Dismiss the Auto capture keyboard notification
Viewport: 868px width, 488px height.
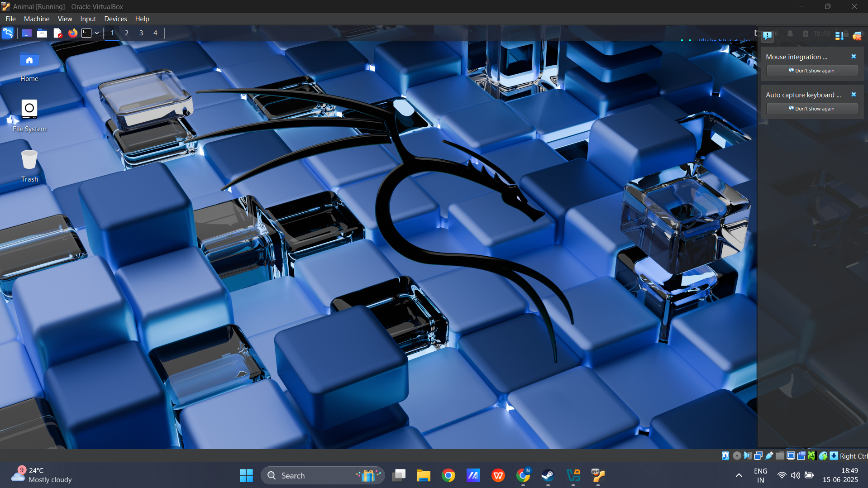pos(854,95)
